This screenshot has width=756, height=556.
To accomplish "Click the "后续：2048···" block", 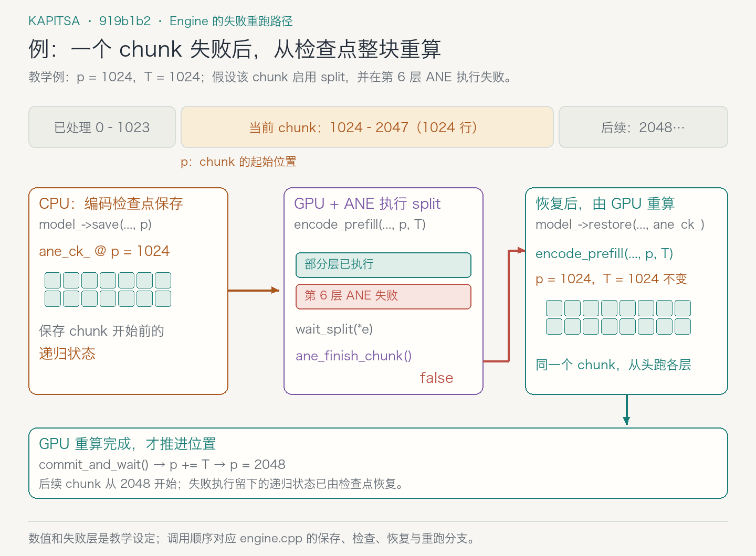I will tap(643, 127).
